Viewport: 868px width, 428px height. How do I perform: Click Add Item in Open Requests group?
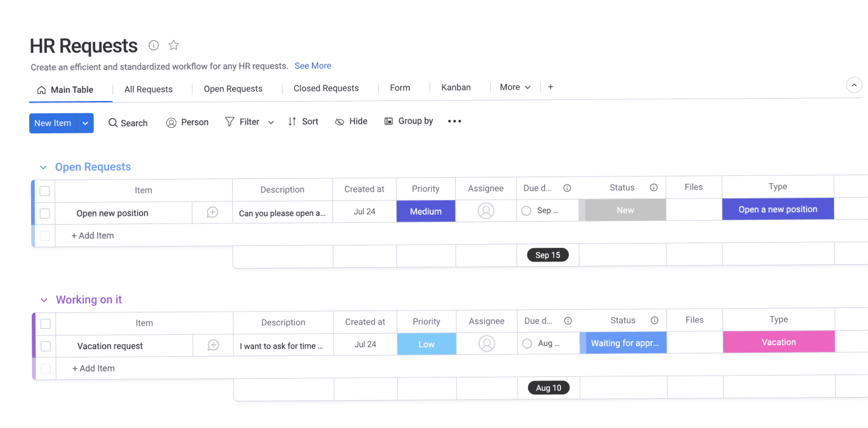click(x=93, y=236)
